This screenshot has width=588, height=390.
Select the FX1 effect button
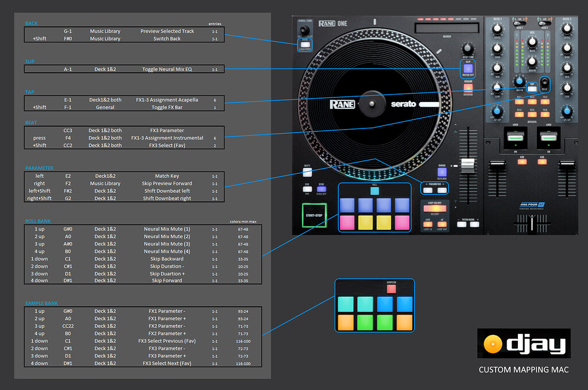pos(519,102)
